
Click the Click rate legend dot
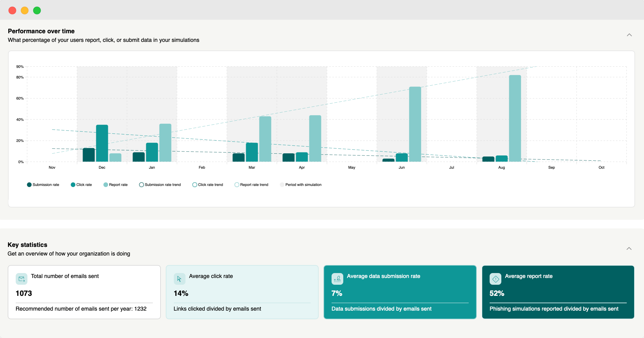point(73,185)
